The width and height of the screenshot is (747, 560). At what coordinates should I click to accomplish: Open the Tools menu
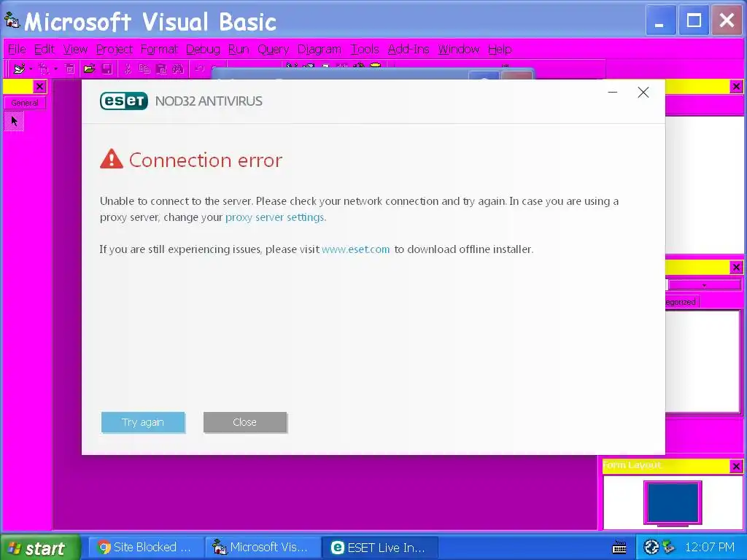click(365, 49)
